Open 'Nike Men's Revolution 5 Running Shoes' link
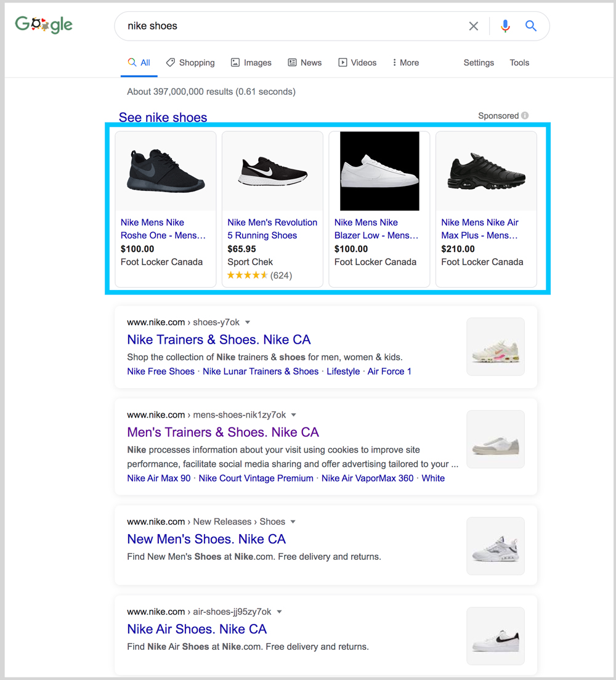The width and height of the screenshot is (616, 680). (272, 229)
